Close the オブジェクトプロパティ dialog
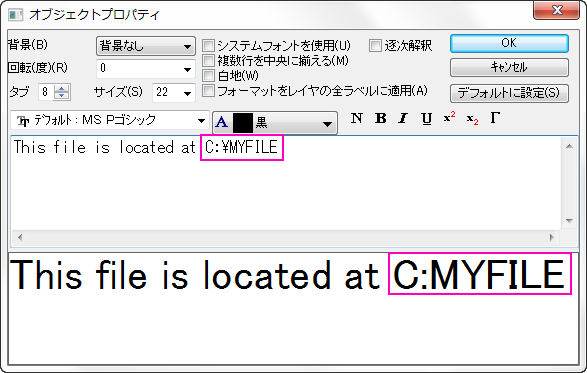The width and height of the screenshot is (587, 373). tap(556, 10)
